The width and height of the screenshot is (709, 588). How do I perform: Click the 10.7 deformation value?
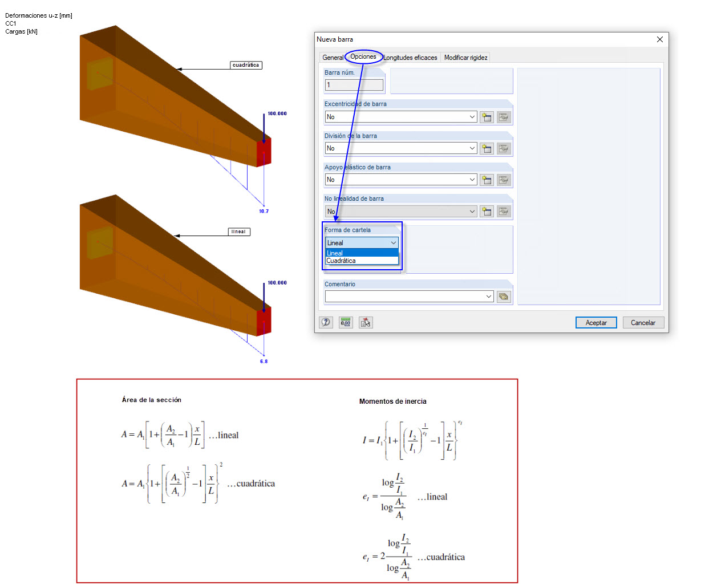264,211
